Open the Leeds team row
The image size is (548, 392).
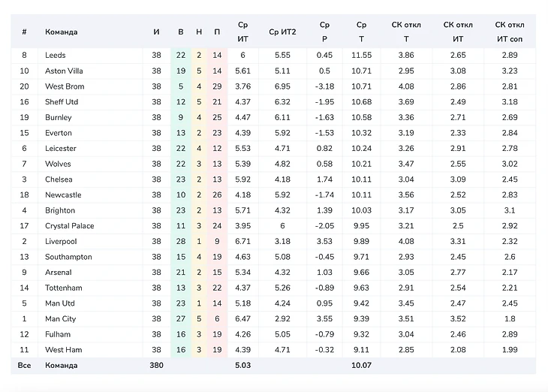56,56
